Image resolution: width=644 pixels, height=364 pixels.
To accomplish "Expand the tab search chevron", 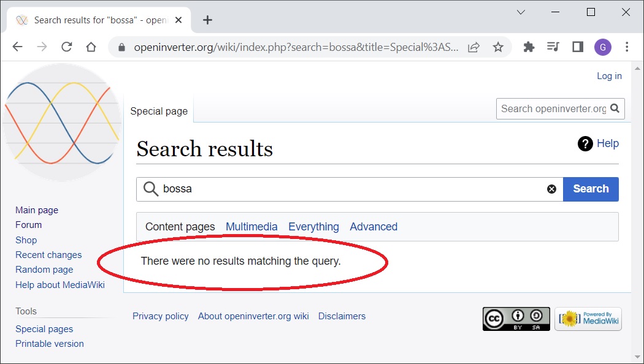I will coord(521,12).
